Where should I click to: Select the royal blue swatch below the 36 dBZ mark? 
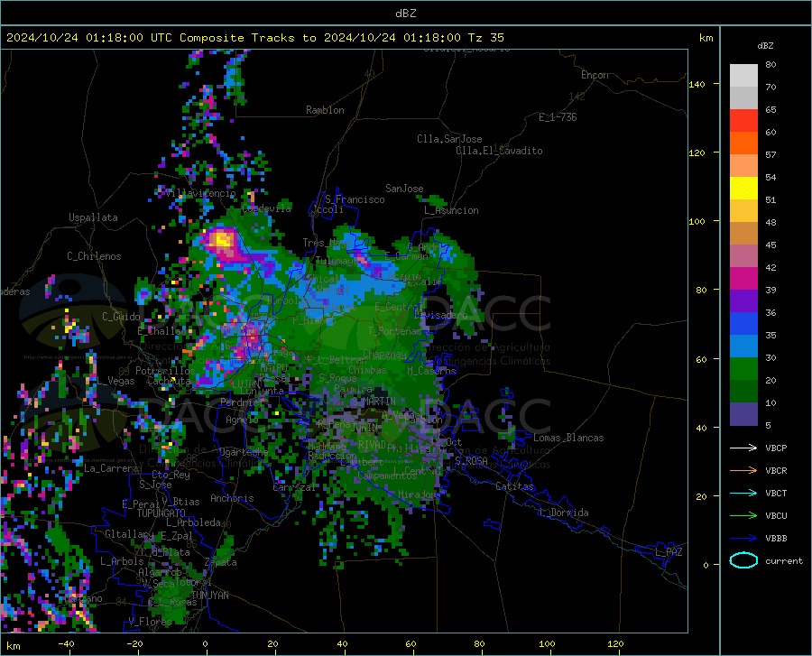coord(743,324)
